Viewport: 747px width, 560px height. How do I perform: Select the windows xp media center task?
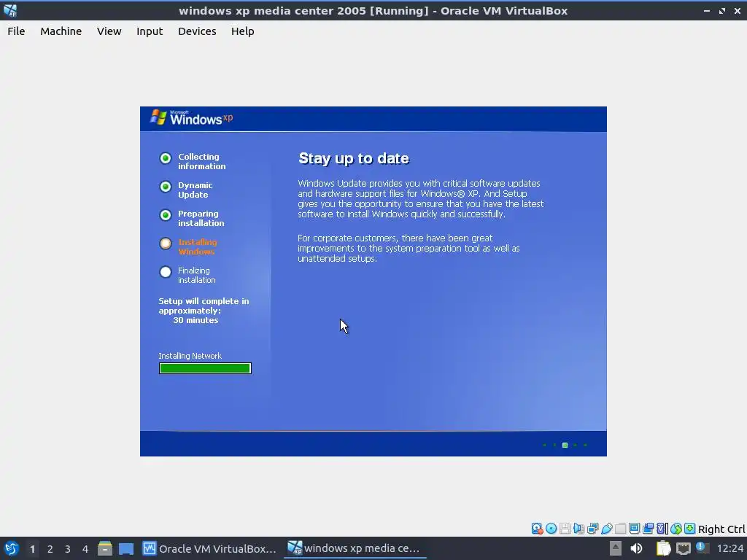355,548
